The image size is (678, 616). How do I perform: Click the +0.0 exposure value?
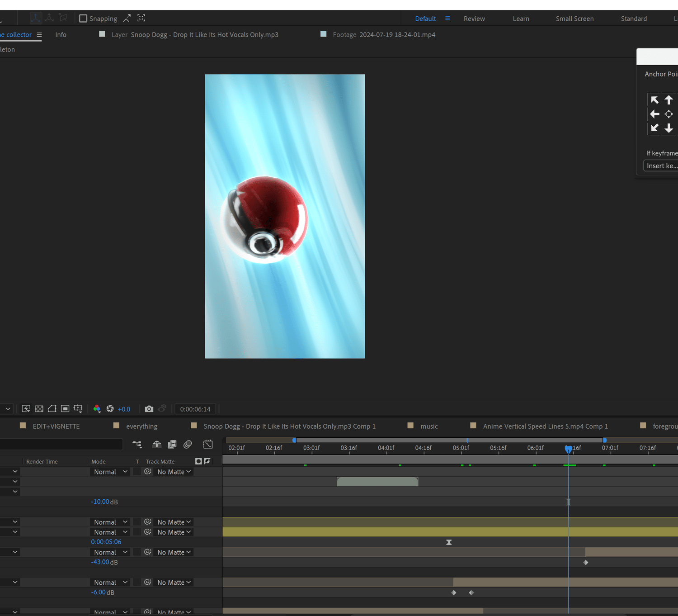[x=124, y=409]
